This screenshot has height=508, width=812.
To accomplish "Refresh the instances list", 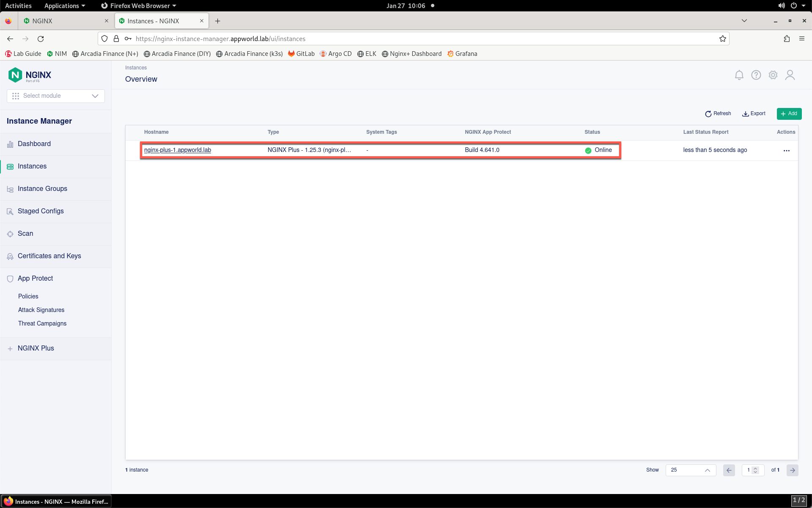I will click(718, 113).
